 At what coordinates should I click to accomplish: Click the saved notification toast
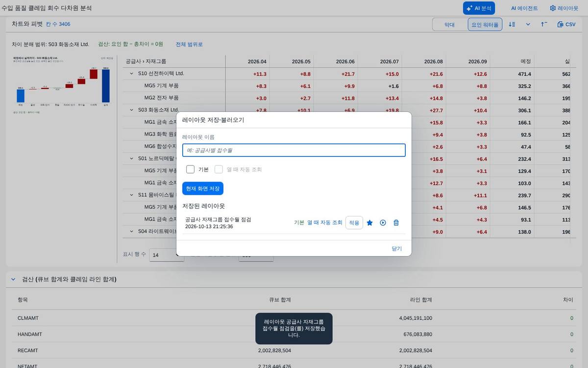tap(294, 328)
